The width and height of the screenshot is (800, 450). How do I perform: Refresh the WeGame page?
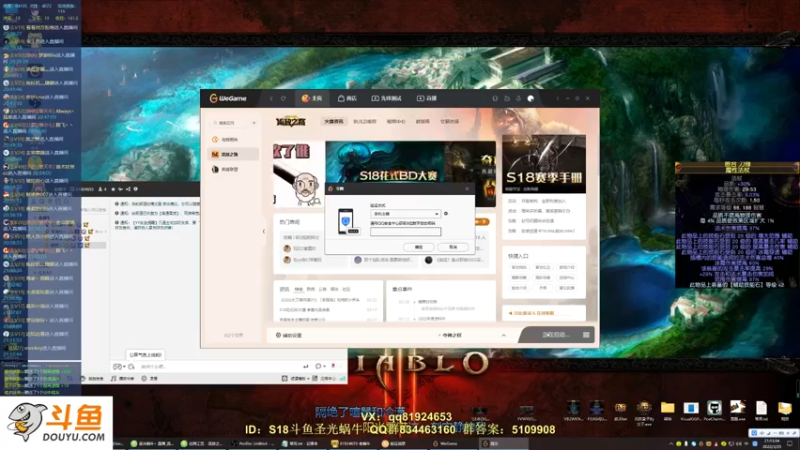point(283,98)
